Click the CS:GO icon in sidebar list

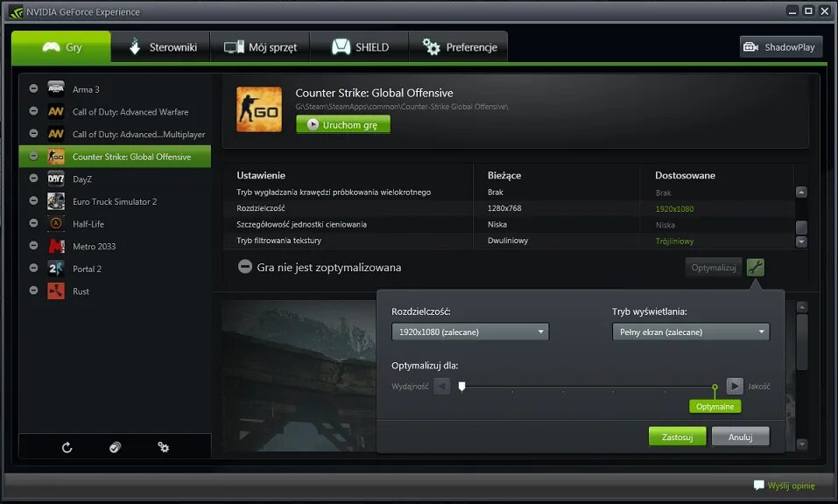(55, 156)
